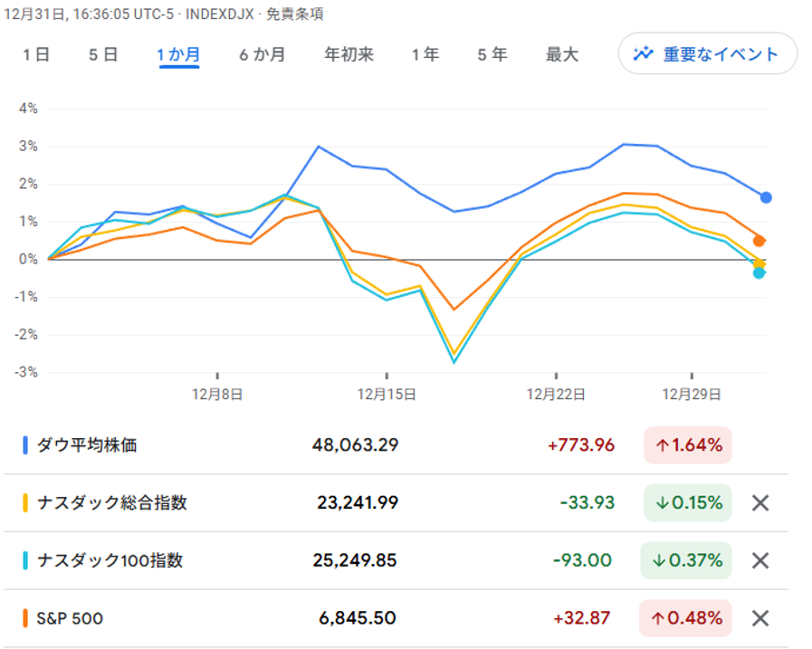Click the cyan ナスダック100 endpoint dot on chart
The image size is (812, 649).
[x=759, y=272]
